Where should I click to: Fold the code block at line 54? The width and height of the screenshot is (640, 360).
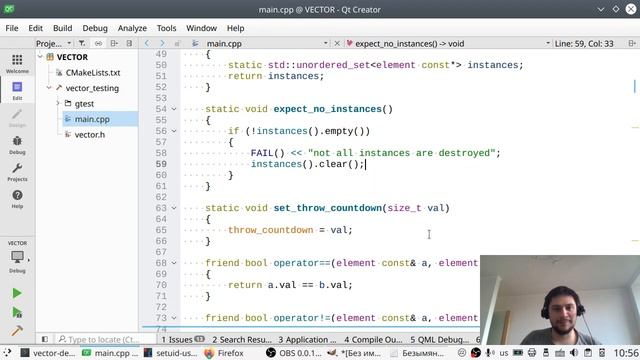tap(174, 109)
